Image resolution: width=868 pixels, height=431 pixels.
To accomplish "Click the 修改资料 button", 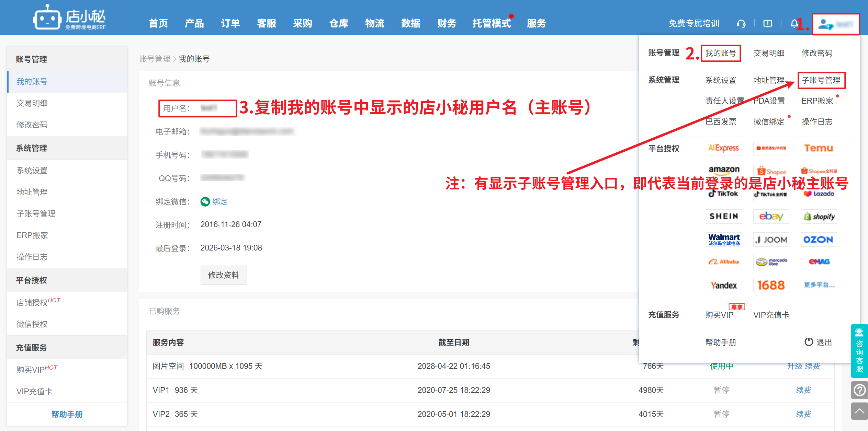I will pos(223,275).
